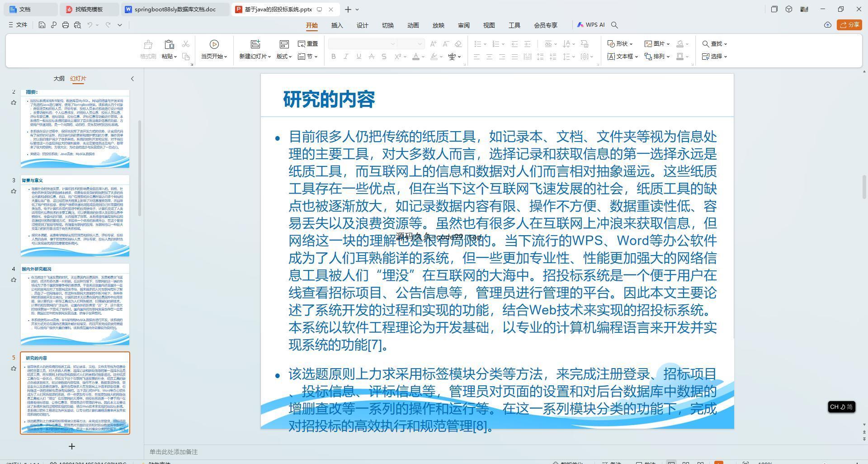868x464 pixels.
Task: Click Convert to SmartArt diagram icon
Action: (585, 44)
